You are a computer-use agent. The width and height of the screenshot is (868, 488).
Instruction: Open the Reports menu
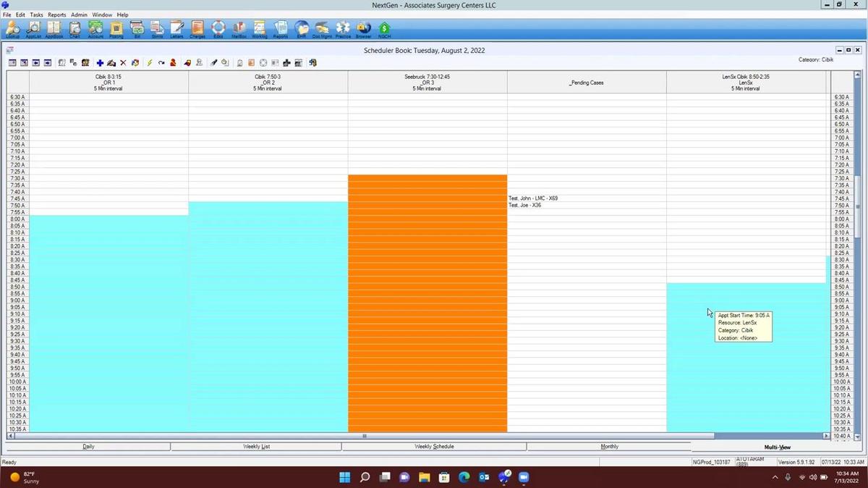click(x=56, y=14)
